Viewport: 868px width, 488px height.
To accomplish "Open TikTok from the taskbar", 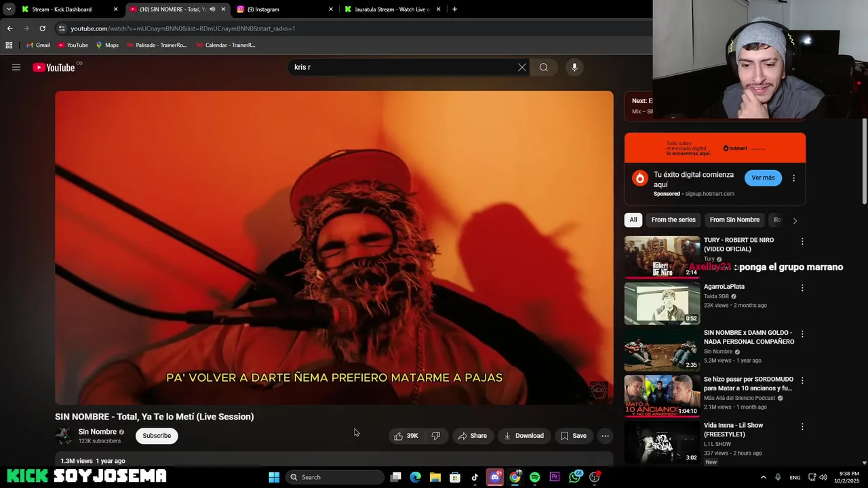I will click(x=475, y=477).
